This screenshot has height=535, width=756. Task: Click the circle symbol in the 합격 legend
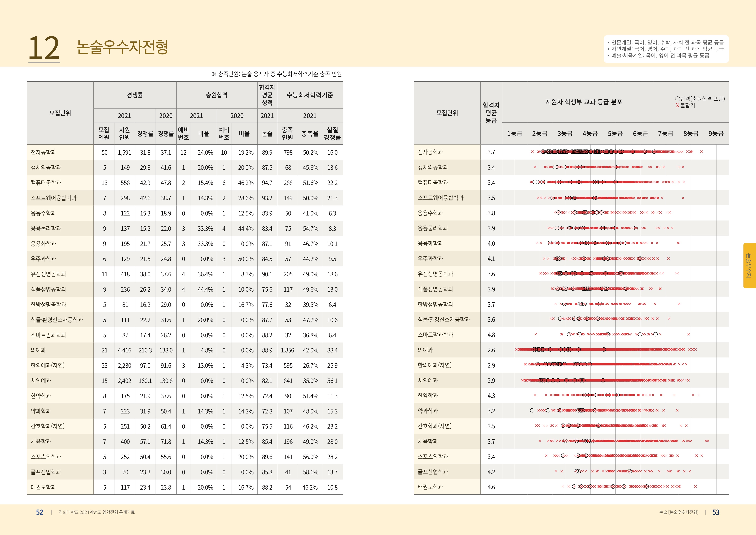pyautogui.click(x=677, y=99)
